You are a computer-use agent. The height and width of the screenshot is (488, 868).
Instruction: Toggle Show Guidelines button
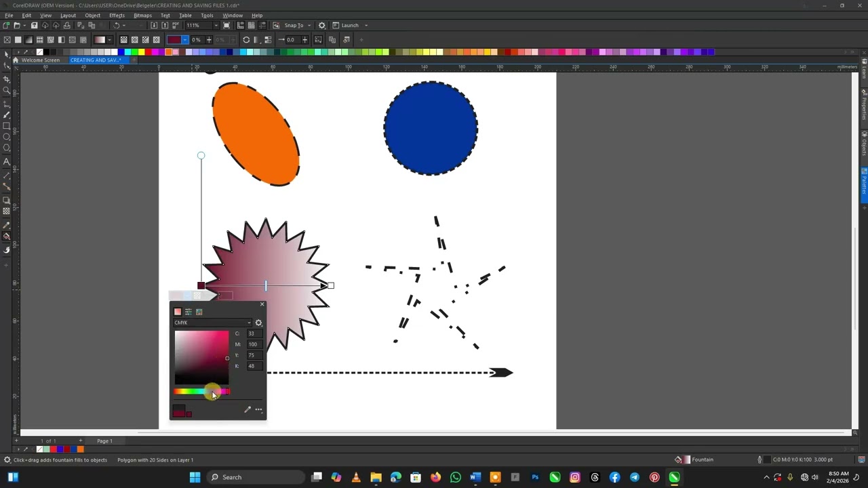point(262,26)
